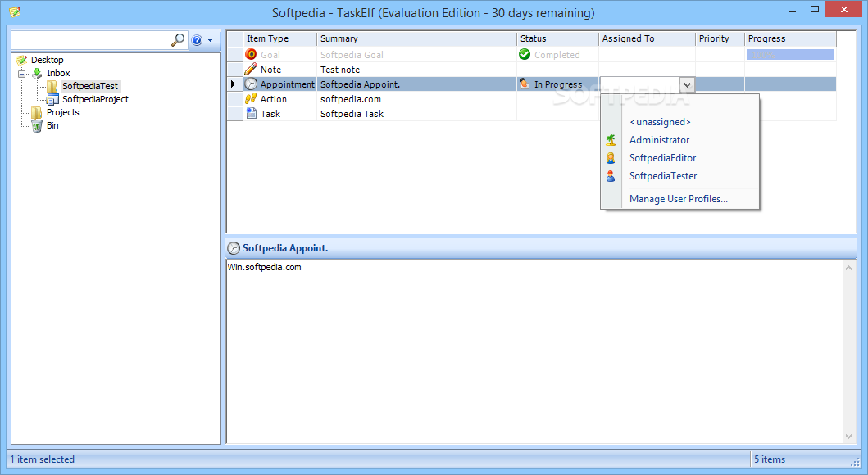This screenshot has width=868, height=475.
Task: Click the detail header clock icon
Action: point(234,248)
